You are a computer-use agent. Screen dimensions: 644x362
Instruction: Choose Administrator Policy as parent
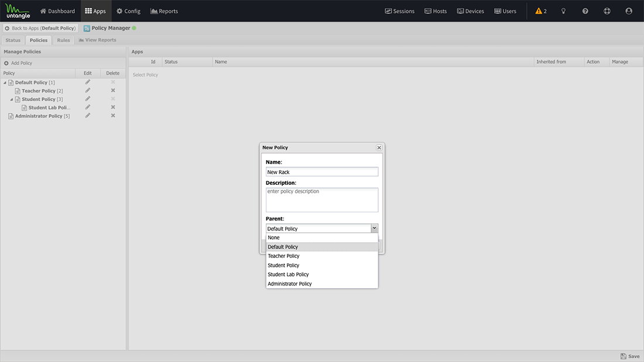[322, 284]
